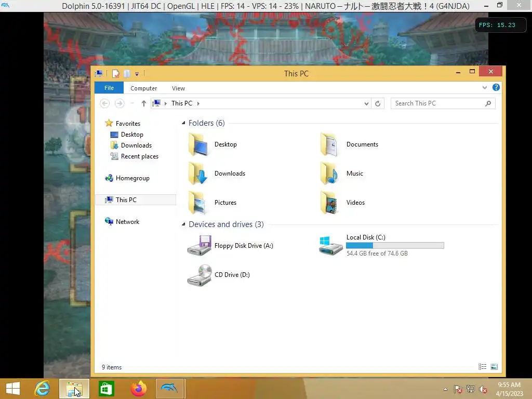This screenshot has height=399, width=532.
Task: Expand the ribbon with chevron
Action: 485,87
